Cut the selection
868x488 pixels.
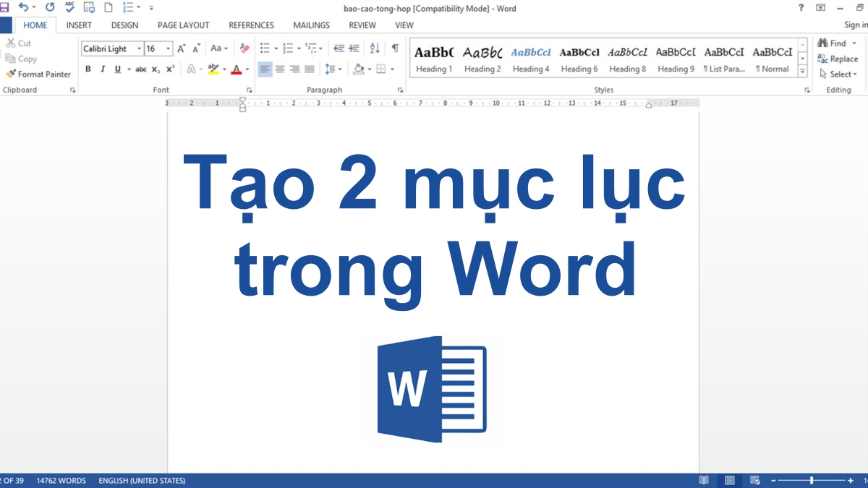[19, 43]
